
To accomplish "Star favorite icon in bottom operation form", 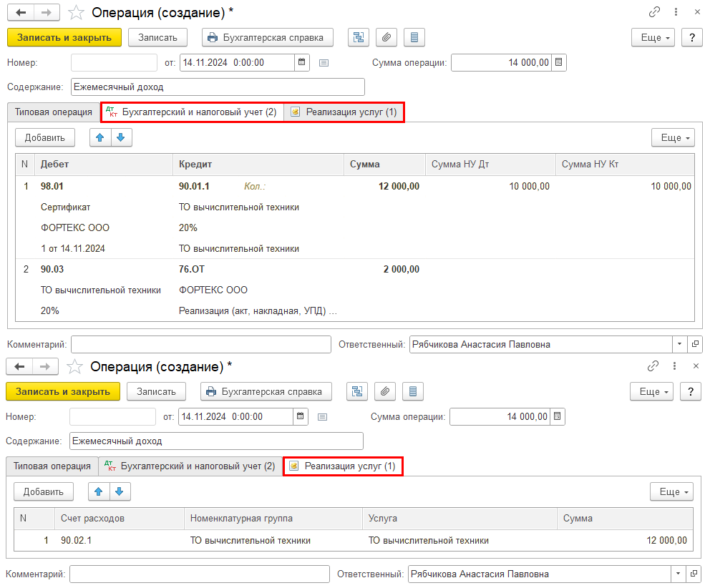I will pos(74,366).
